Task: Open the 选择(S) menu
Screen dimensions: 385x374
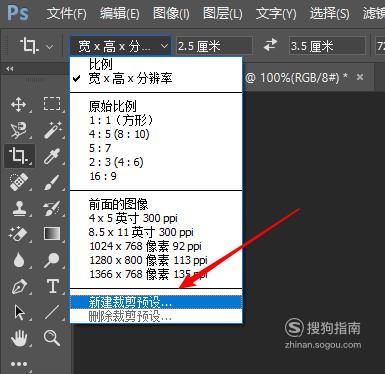Action: pyautogui.click(x=330, y=14)
